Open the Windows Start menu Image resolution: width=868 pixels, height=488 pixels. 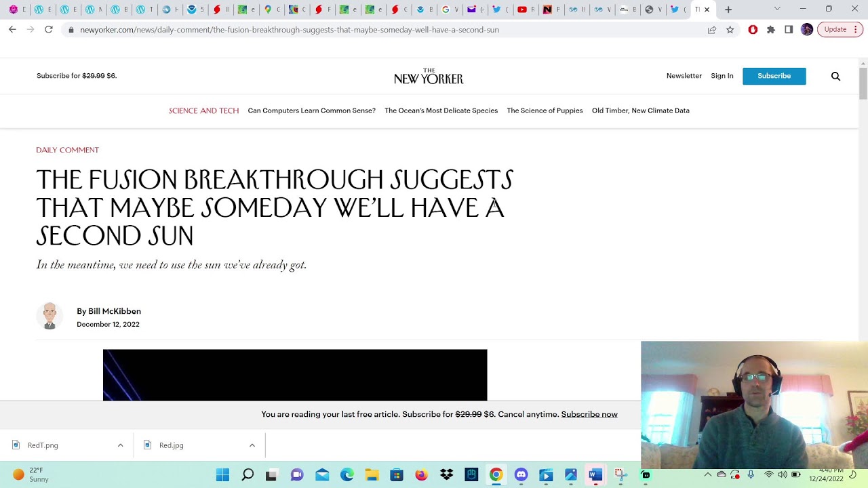(222, 474)
